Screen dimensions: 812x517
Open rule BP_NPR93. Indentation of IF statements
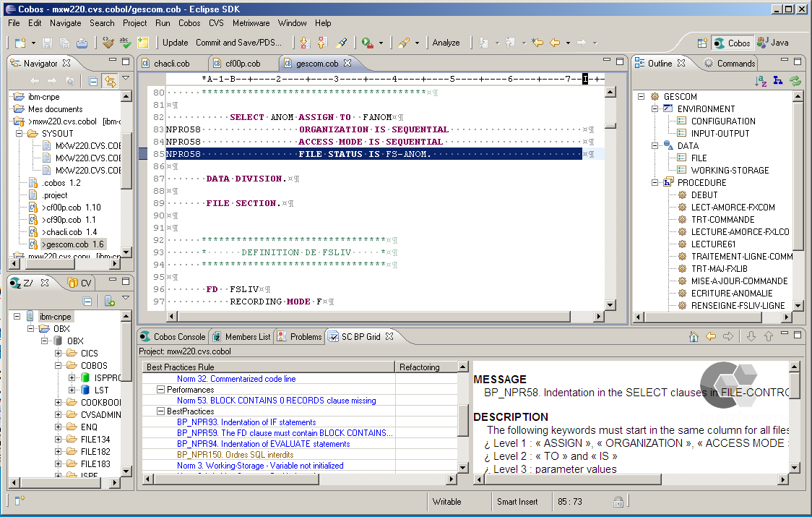coord(246,422)
